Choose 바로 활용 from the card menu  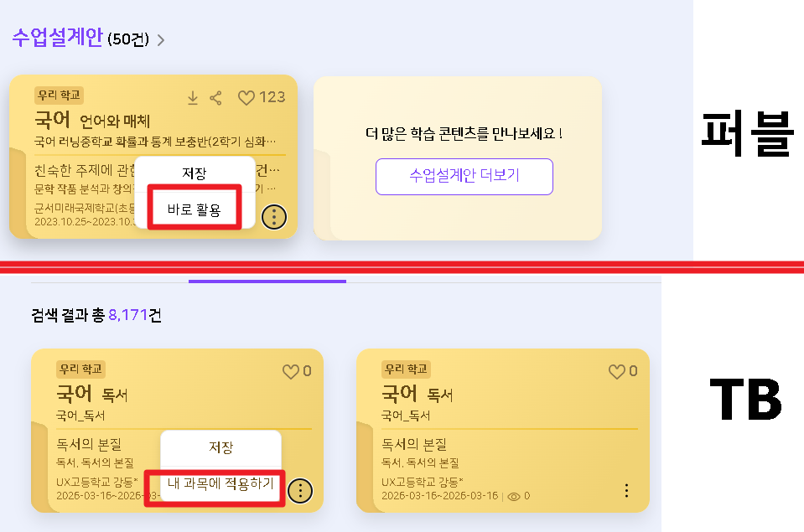click(x=194, y=209)
